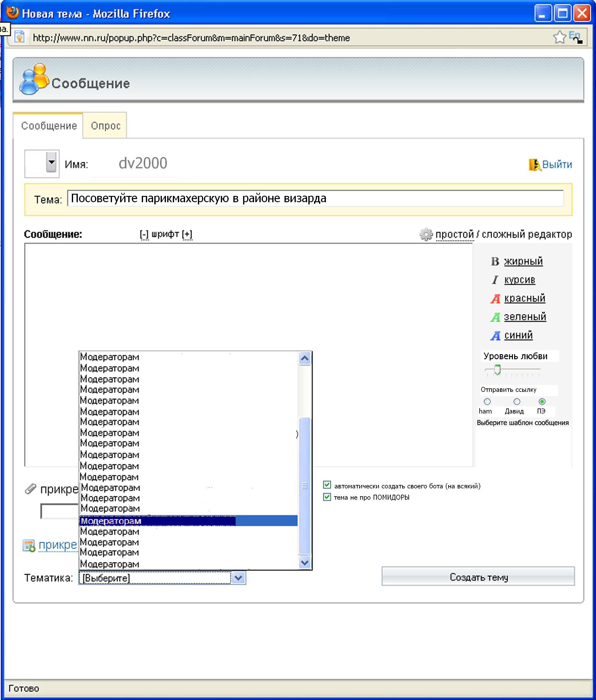Click the dropdown list scrollbar thumb

click(305, 486)
